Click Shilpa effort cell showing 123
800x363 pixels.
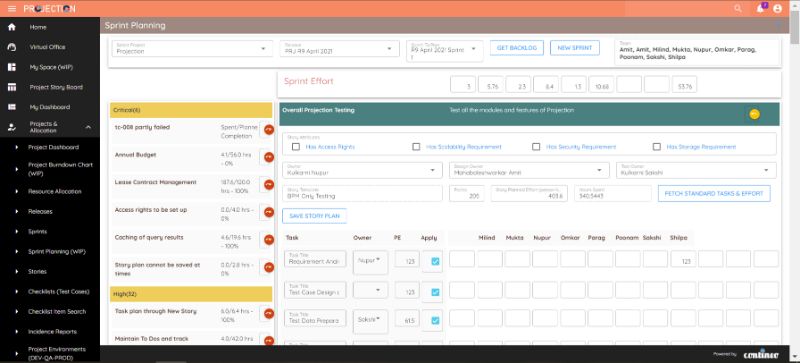683,259
